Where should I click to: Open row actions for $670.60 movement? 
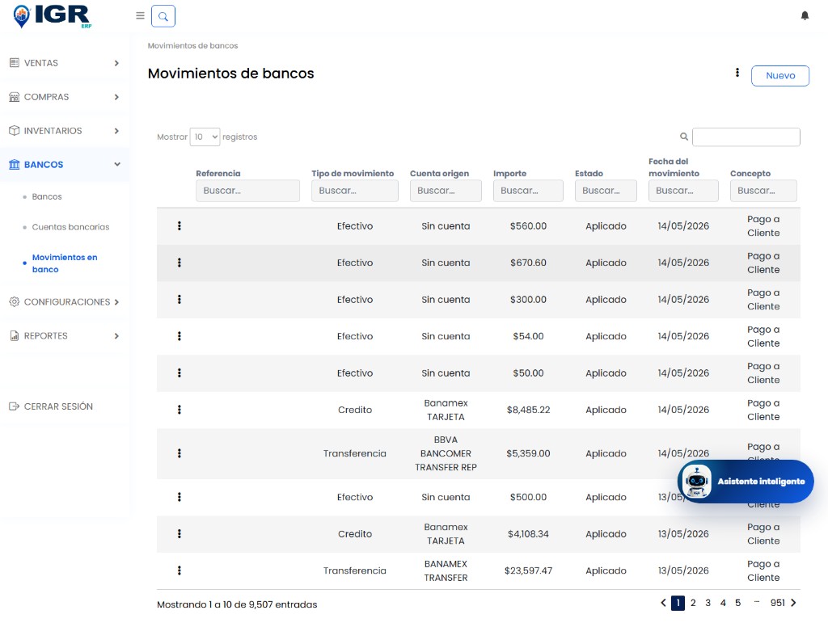[x=180, y=263]
